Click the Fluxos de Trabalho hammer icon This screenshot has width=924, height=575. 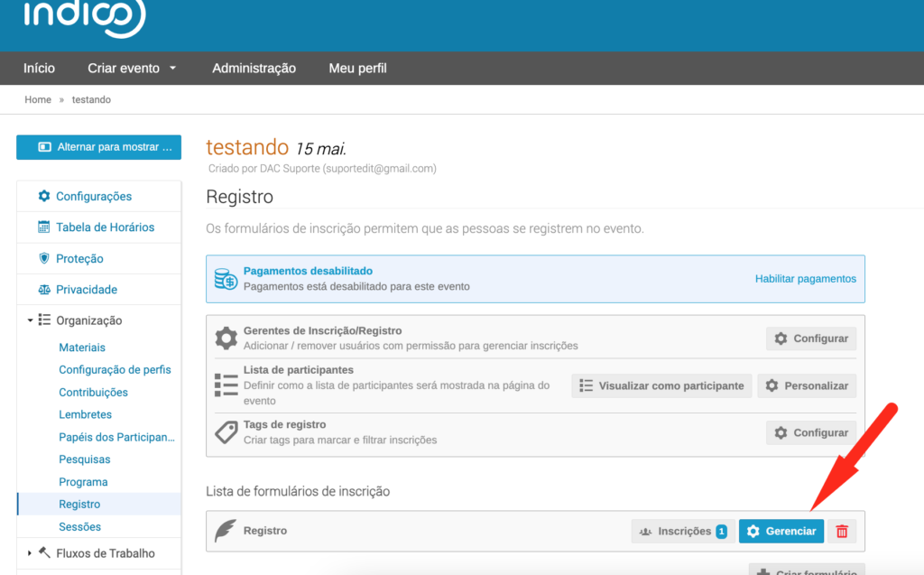(44, 552)
